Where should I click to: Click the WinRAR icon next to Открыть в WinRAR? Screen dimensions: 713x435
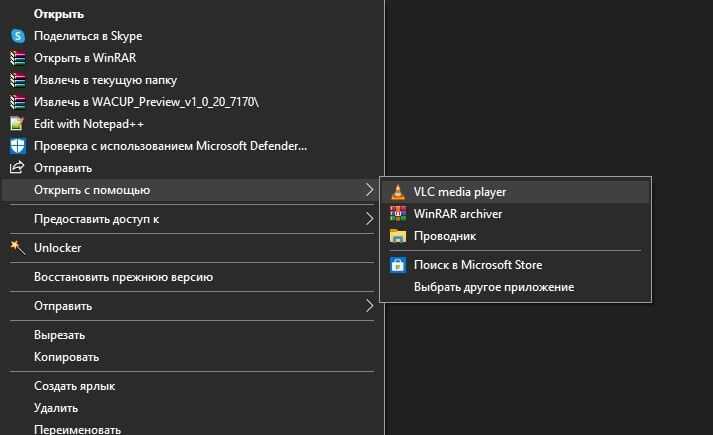(18, 58)
